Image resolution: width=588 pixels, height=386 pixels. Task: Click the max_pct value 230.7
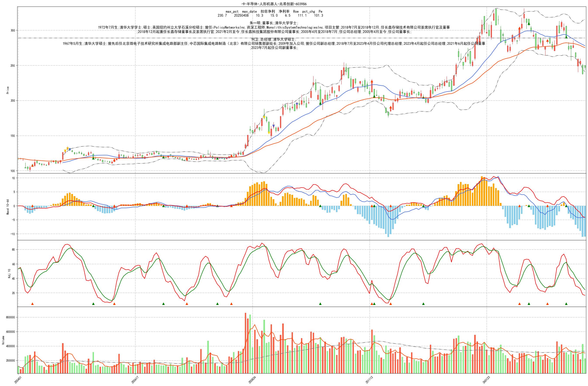pyautogui.click(x=222, y=15)
